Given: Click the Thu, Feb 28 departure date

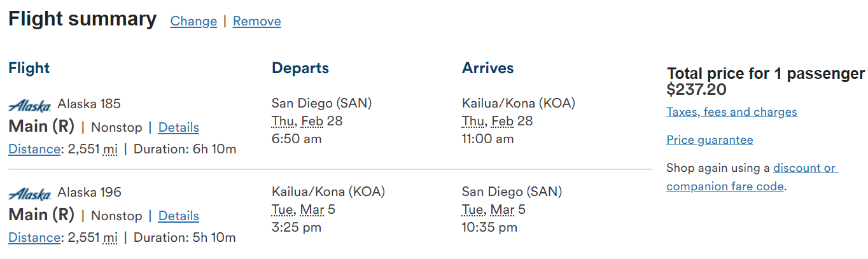Looking at the screenshot, I should click(x=307, y=121).
